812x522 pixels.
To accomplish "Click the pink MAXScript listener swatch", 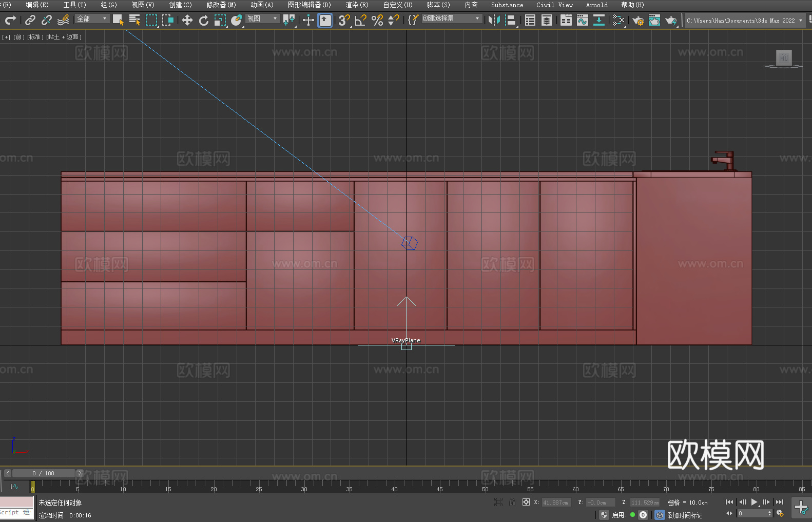I will pos(17,502).
